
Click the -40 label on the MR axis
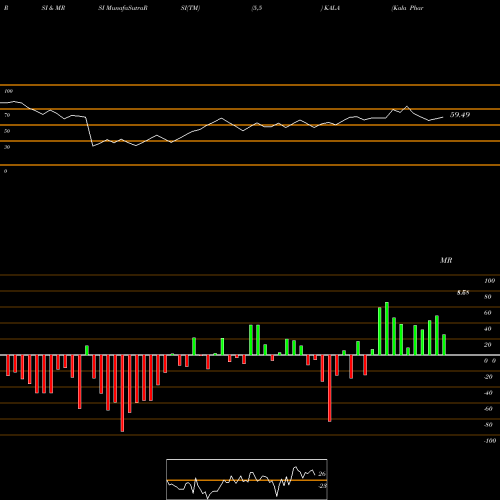point(488,393)
